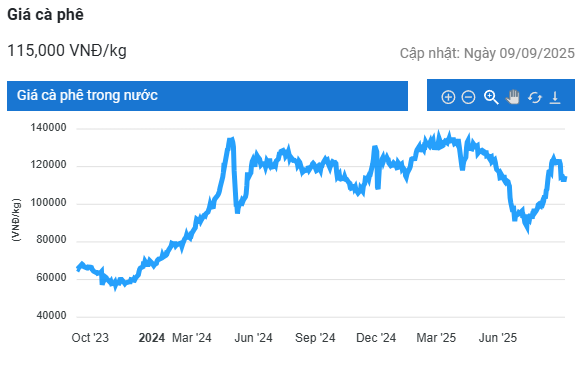583x365 pixels.
Task: Click the Mar '25 x-axis label
Action: (436, 338)
